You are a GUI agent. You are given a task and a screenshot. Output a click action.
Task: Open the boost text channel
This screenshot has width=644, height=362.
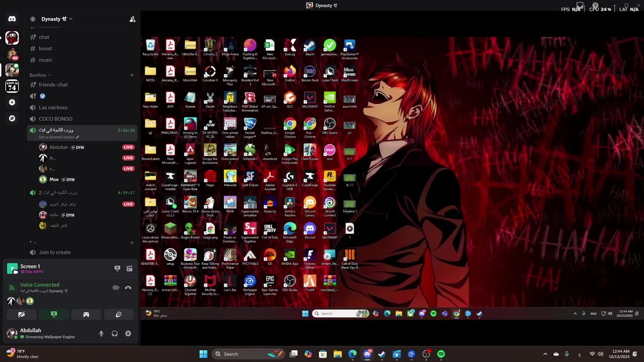82,49
